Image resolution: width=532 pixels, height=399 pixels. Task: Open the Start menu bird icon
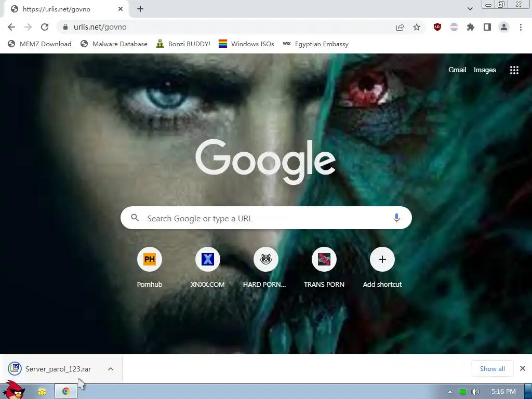pyautogui.click(x=14, y=390)
